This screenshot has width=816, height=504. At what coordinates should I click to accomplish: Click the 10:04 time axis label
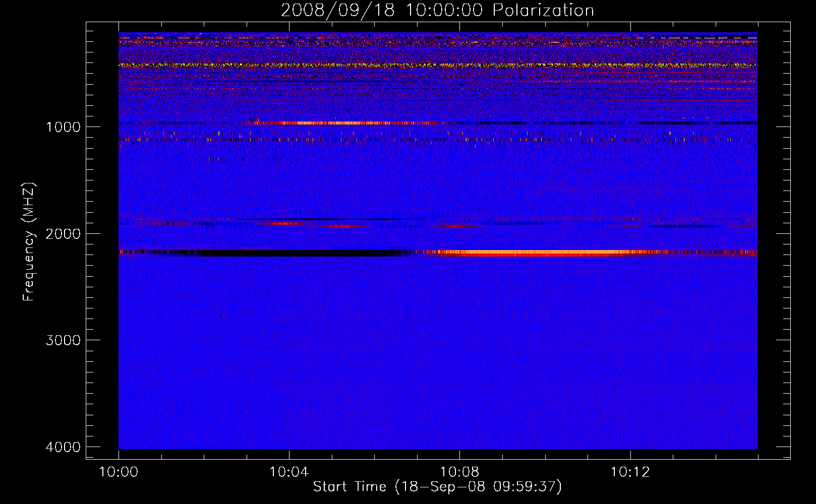(289, 472)
